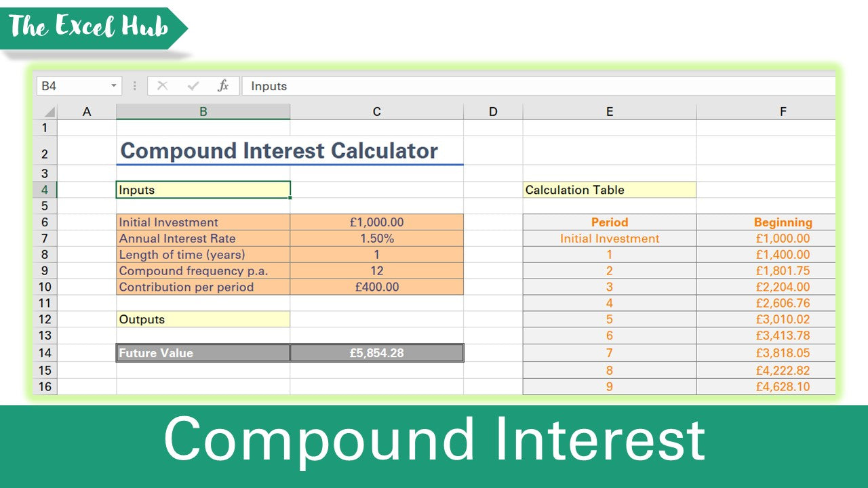
Task: Open the Name Box dropdown arrow
Action: click(x=113, y=86)
